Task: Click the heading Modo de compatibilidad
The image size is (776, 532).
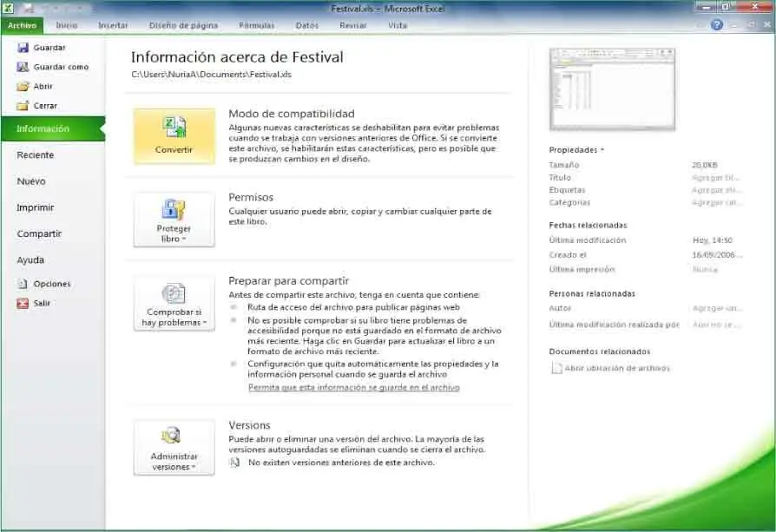Action: (x=292, y=114)
